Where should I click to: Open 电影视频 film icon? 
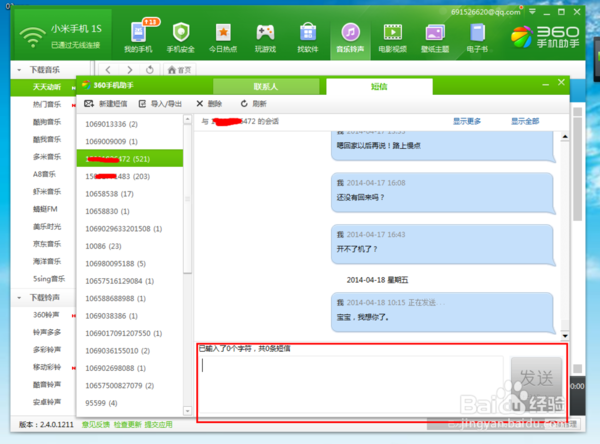393,38
